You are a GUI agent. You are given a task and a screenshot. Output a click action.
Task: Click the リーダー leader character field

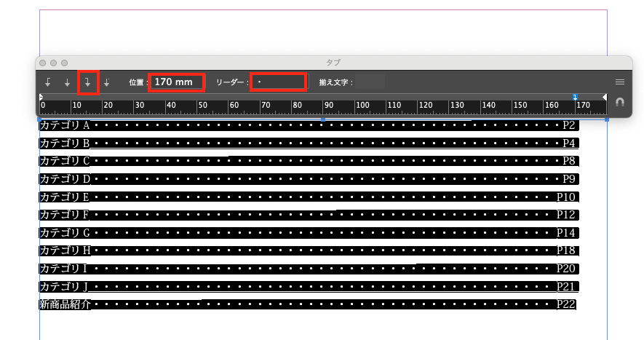[x=277, y=82]
